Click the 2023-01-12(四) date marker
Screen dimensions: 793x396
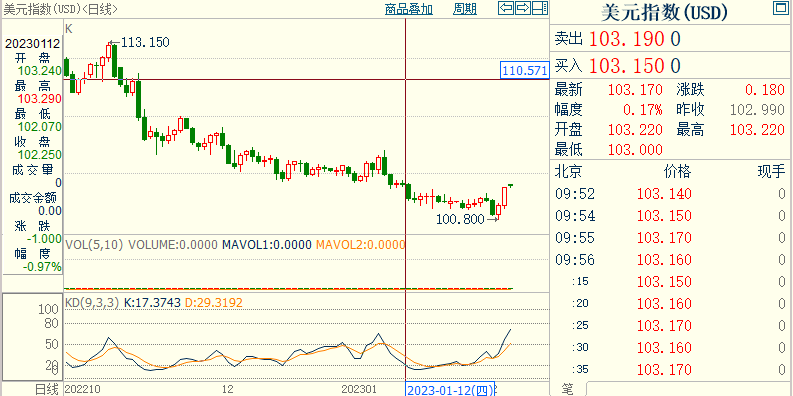coord(449,390)
